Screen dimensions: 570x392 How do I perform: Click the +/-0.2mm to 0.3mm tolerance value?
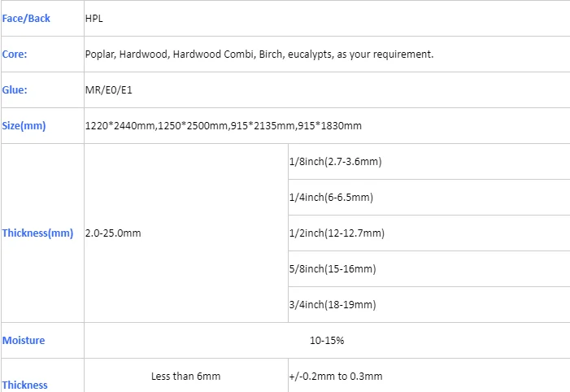click(x=336, y=377)
